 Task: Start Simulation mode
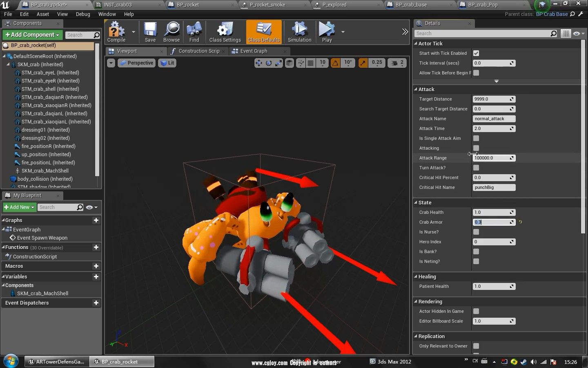299,32
